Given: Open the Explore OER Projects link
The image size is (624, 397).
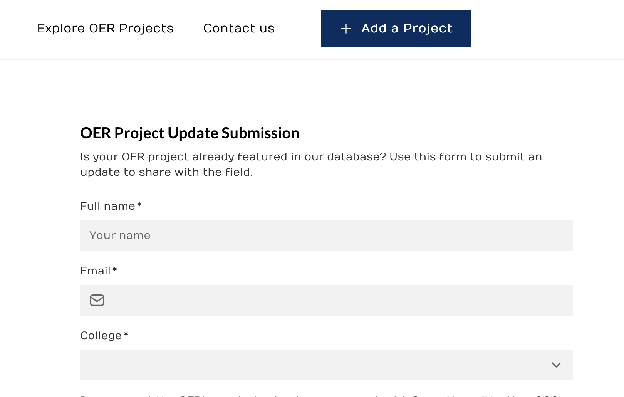Looking at the screenshot, I should [105, 29].
